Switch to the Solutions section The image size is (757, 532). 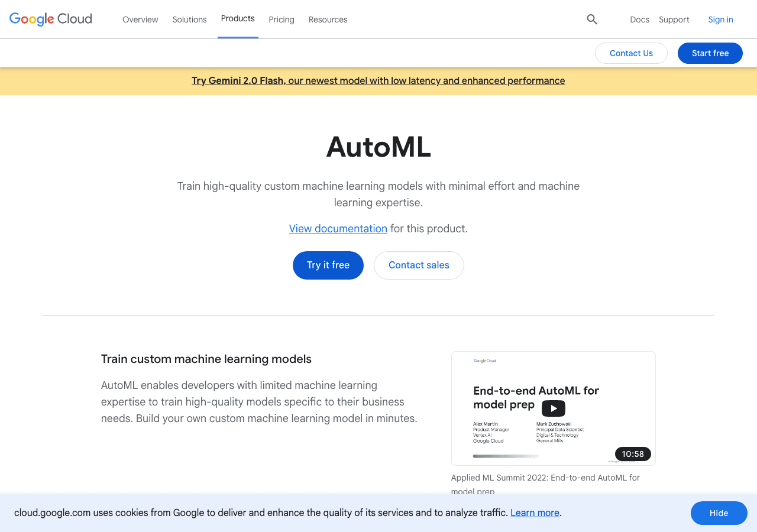tap(189, 20)
